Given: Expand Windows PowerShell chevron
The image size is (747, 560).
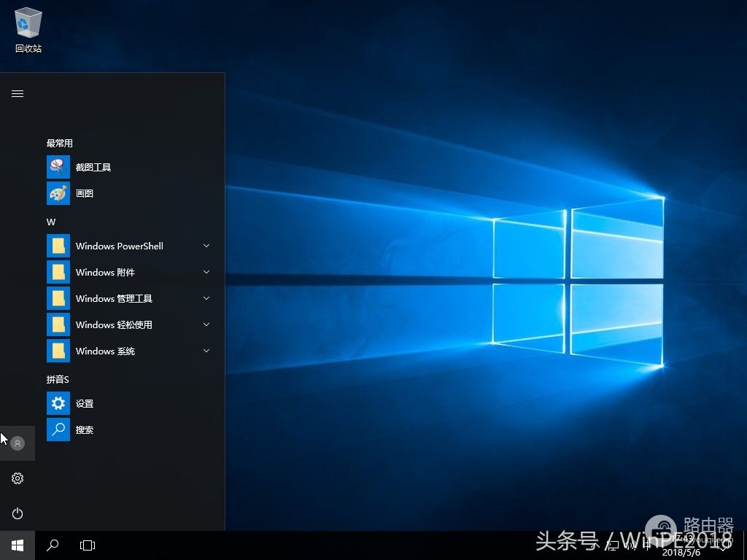Looking at the screenshot, I should click(206, 246).
